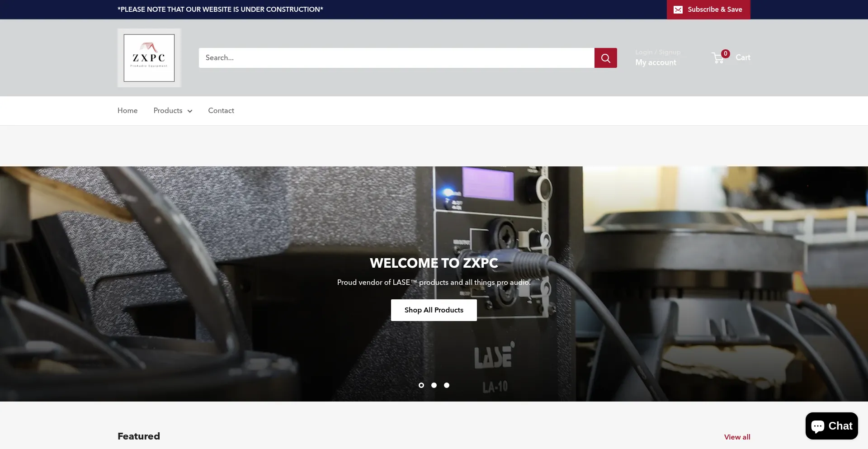Click Shop All Products

pyautogui.click(x=434, y=310)
